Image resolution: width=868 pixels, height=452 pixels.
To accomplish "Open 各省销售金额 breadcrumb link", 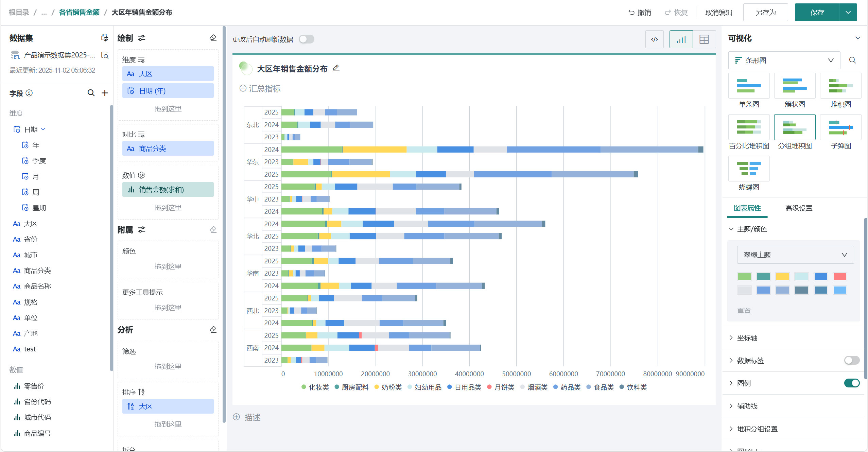I will coord(79,13).
